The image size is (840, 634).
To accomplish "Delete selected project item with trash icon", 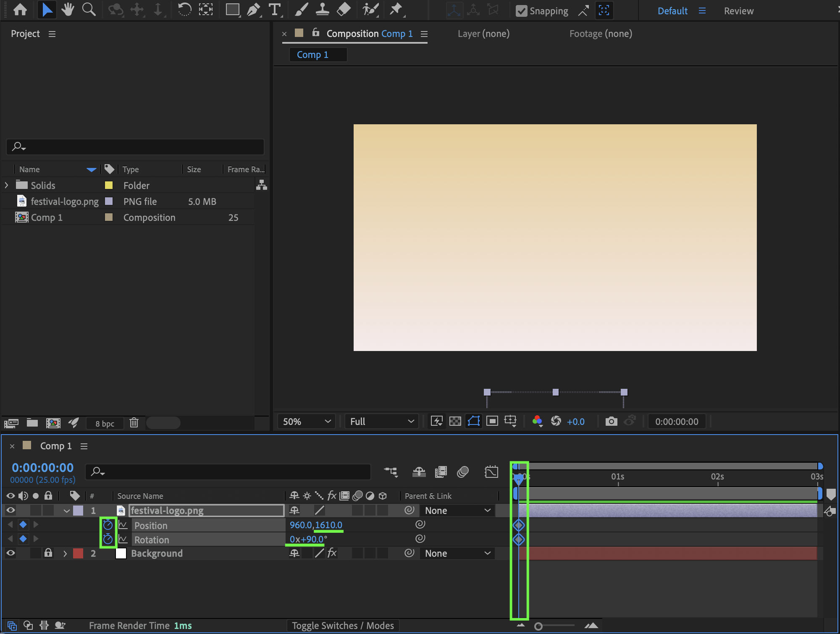I will pos(134,423).
